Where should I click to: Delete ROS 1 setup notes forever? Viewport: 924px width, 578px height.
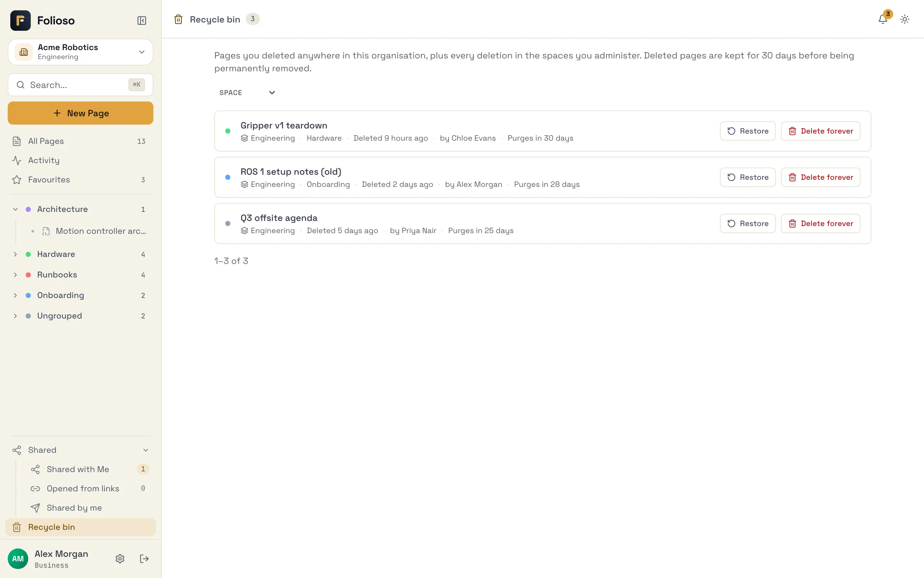pyautogui.click(x=820, y=177)
